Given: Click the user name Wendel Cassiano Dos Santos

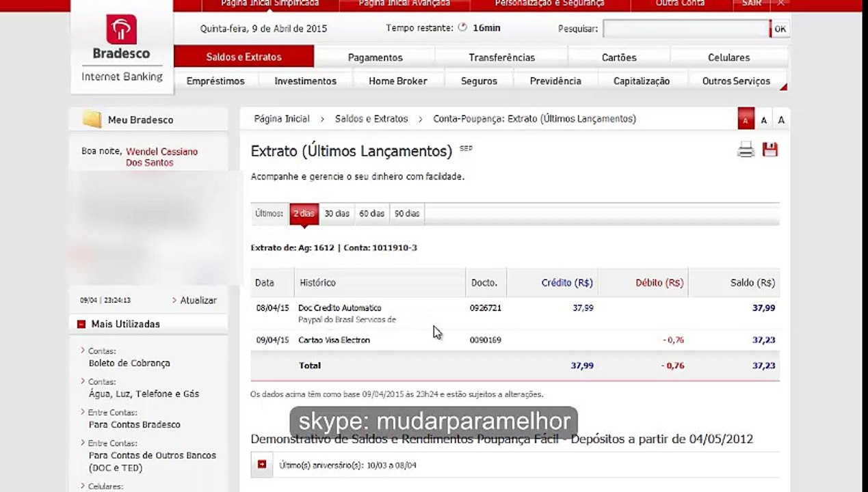Looking at the screenshot, I should tap(161, 157).
